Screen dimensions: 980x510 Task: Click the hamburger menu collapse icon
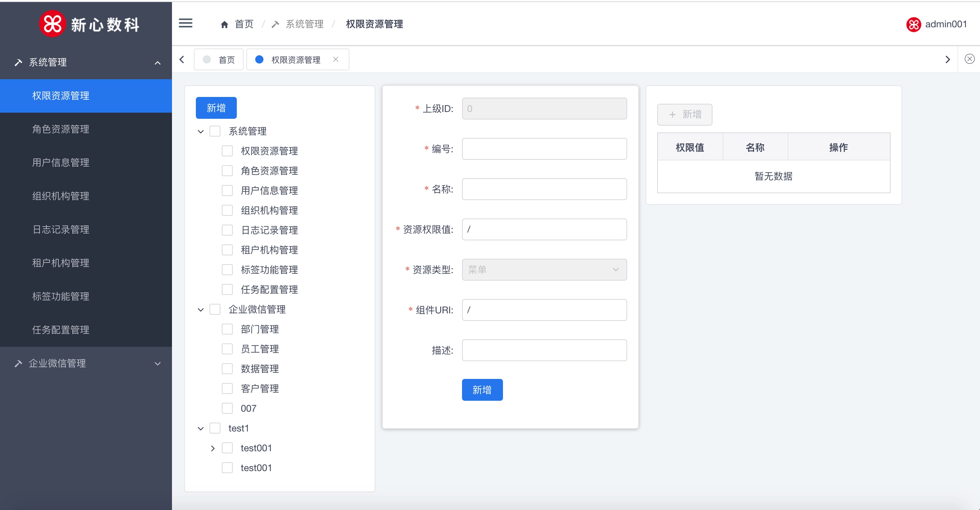pos(186,23)
